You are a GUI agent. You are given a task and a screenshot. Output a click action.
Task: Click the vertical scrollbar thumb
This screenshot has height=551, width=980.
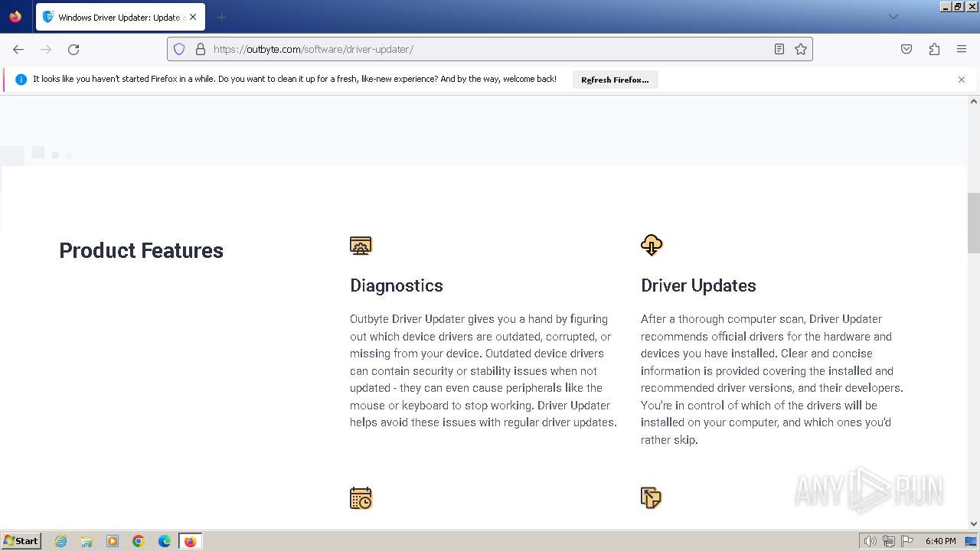click(974, 223)
